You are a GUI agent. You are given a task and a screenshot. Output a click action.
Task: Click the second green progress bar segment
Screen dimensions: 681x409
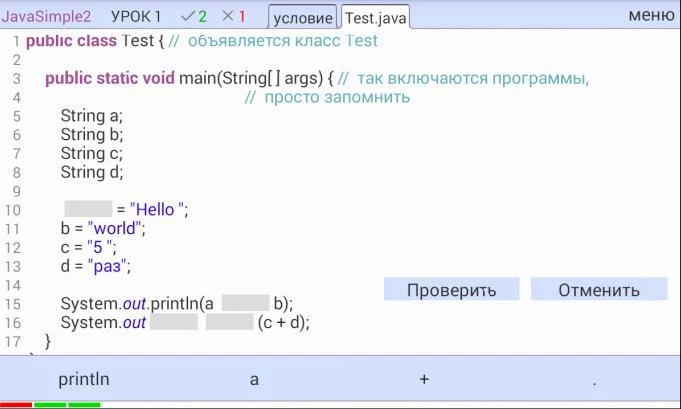tap(84, 405)
